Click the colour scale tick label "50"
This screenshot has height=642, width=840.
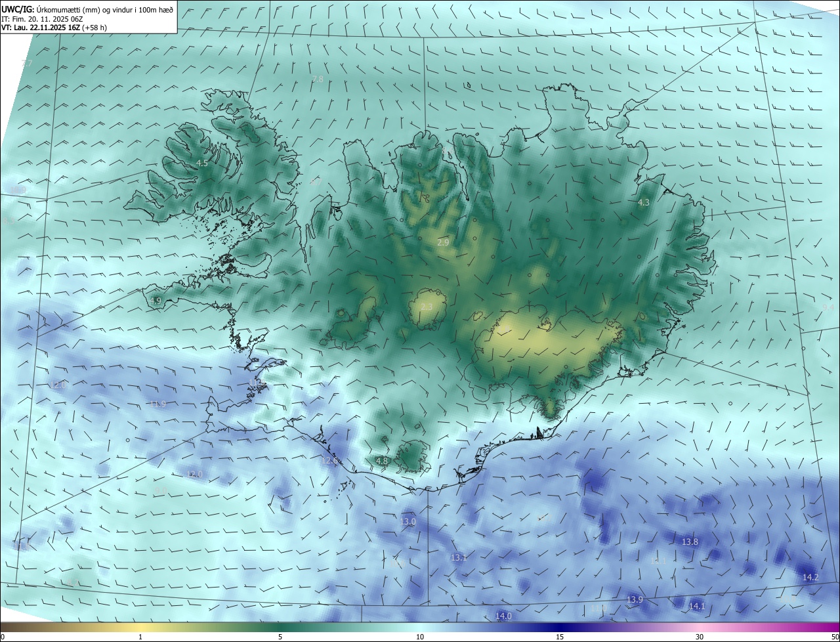(x=835, y=637)
